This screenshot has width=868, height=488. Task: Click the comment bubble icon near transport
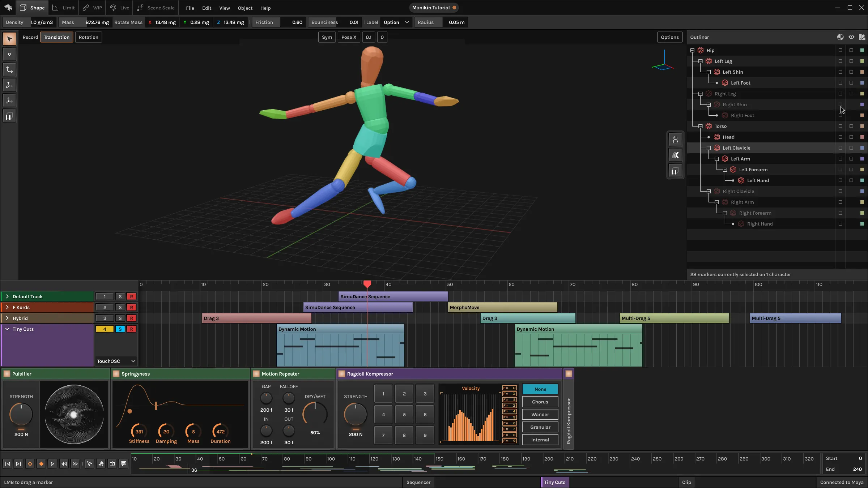click(124, 464)
